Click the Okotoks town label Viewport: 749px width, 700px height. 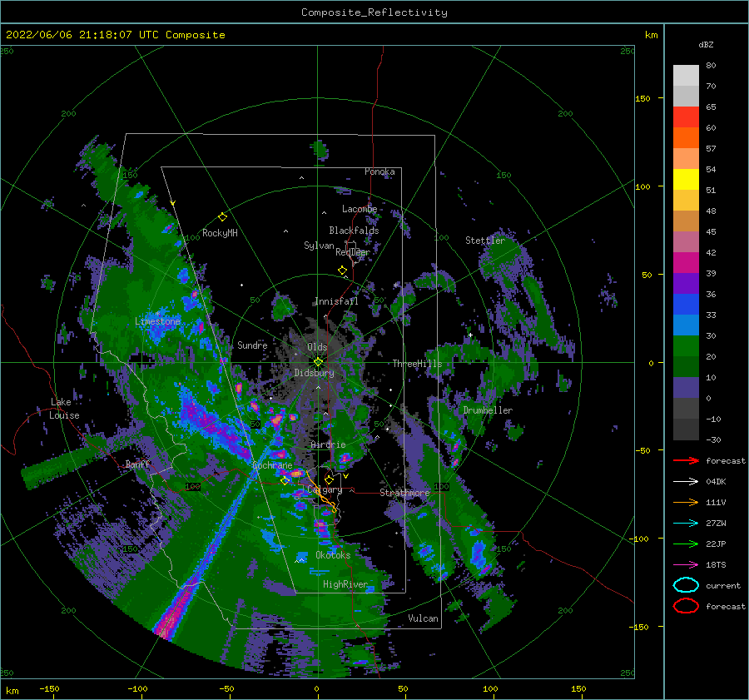333,555
